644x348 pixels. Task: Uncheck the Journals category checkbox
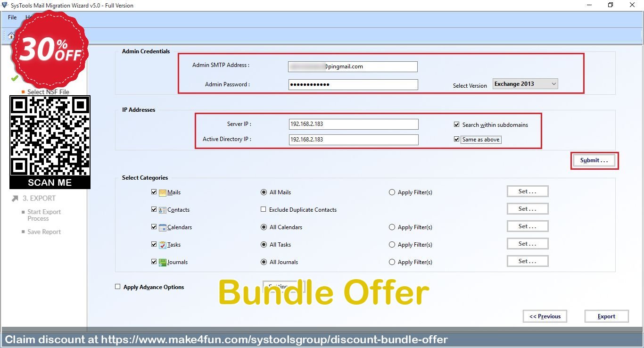pos(154,262)
